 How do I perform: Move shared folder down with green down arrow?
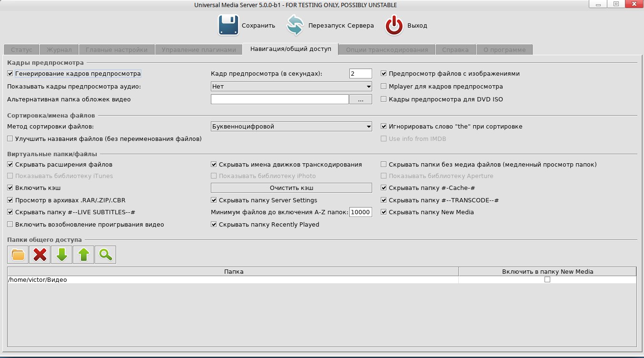coord(62,255)
